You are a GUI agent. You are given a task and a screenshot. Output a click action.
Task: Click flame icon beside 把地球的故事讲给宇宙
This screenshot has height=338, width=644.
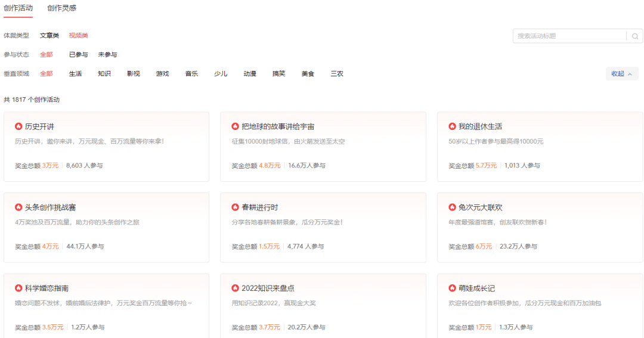235,126
